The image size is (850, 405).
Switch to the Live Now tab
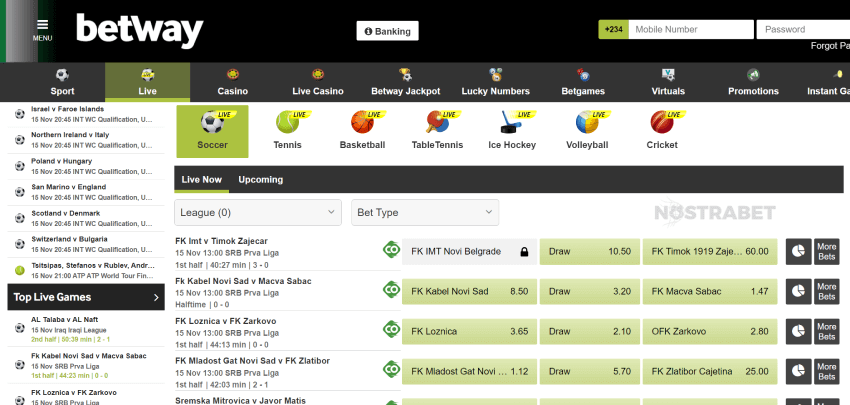202,179
